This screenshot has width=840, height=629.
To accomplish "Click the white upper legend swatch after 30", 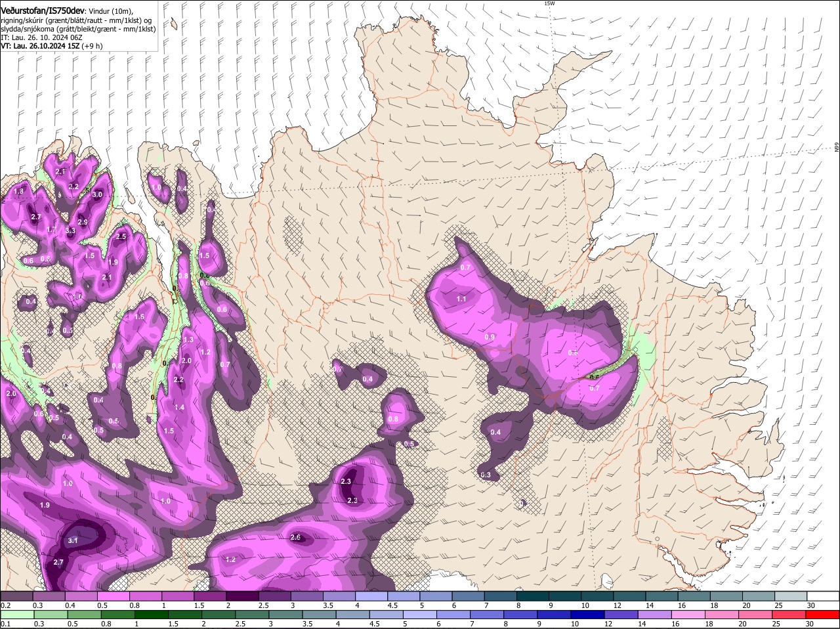I will (824, 596).
